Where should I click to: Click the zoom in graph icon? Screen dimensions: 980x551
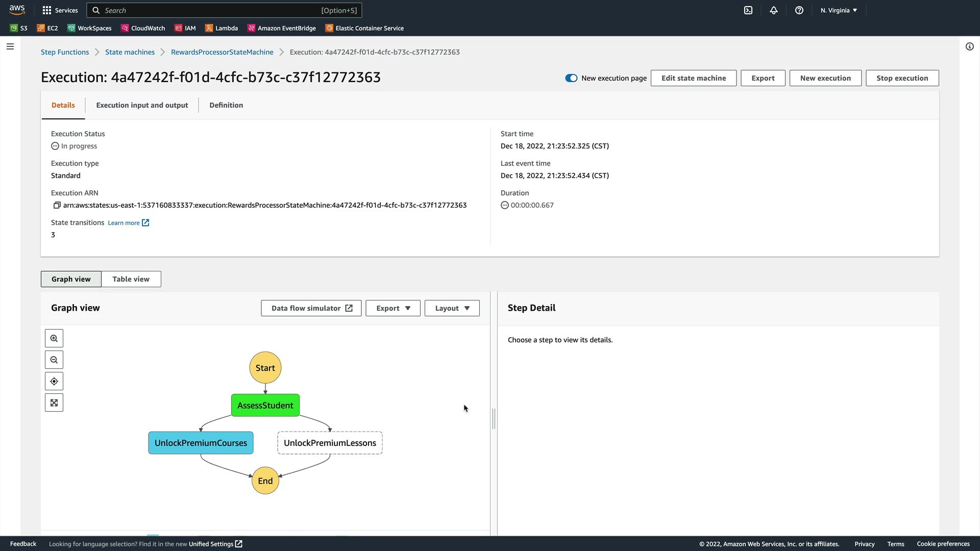54,339
